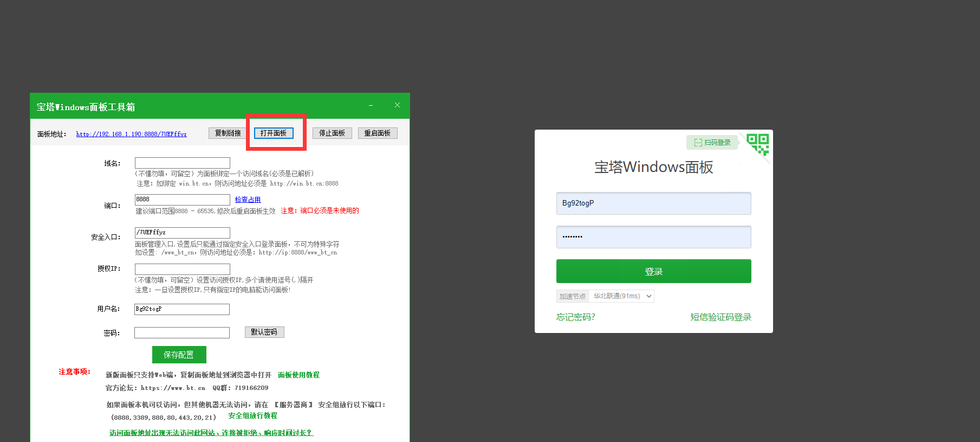Click the 扫码登录 tooltip label
Screen dimensions: 980x442
[x=712, y=143]
